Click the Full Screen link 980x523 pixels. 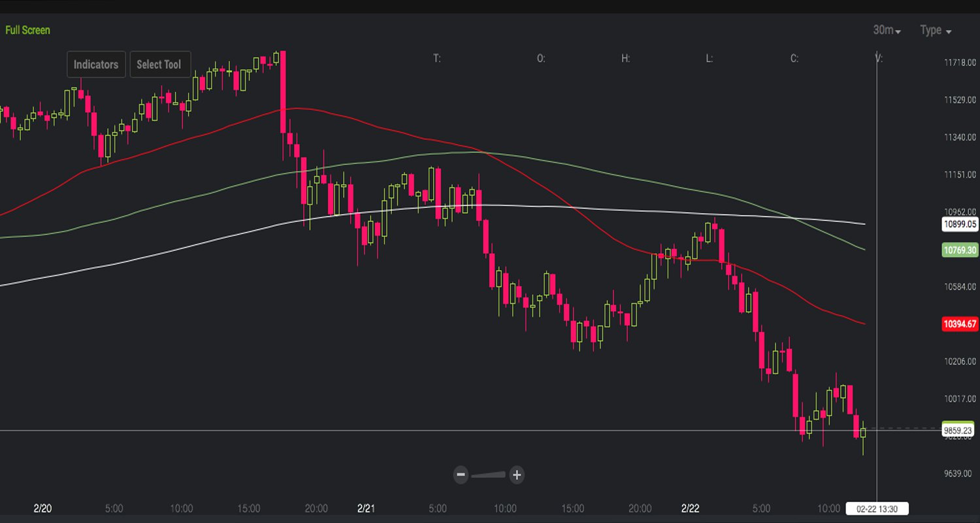click(x=27, y=30)
